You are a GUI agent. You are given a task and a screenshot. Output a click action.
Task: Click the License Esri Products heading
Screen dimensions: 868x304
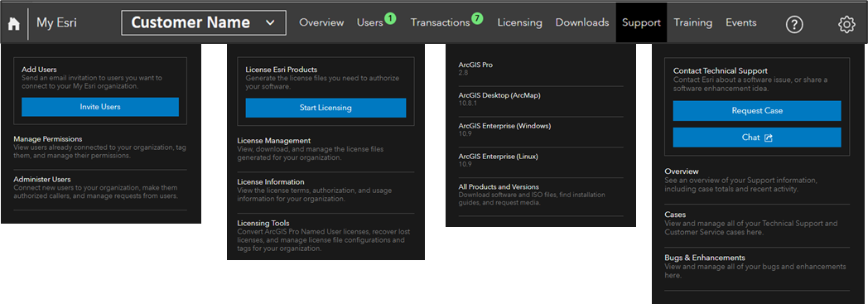pyautogui.click(x=282, y=70)
